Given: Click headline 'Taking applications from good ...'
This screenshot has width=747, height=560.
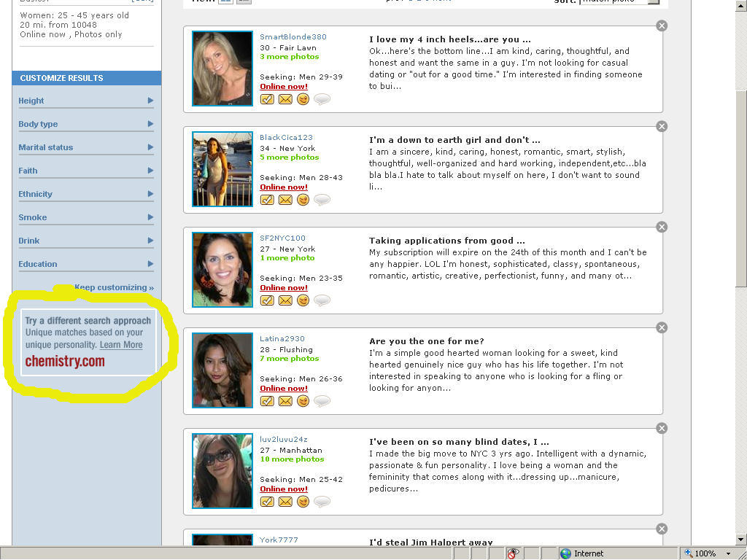Looking at the screenshot, I should pyautogui.click(x=446, y=241).
